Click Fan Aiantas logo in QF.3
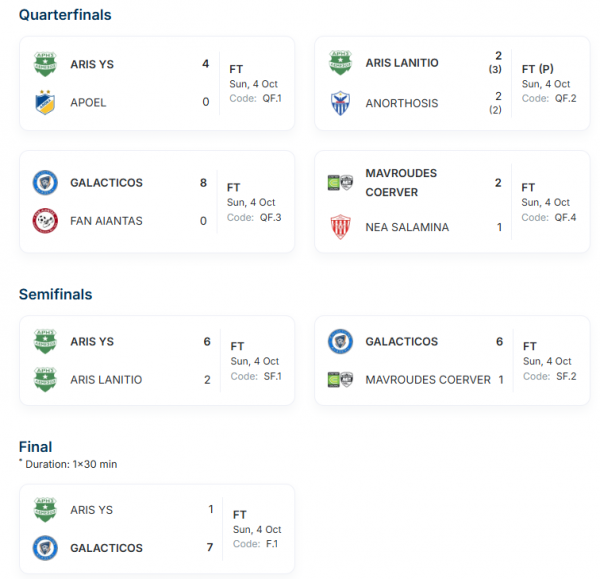The image size is (600, 579). 45,221
